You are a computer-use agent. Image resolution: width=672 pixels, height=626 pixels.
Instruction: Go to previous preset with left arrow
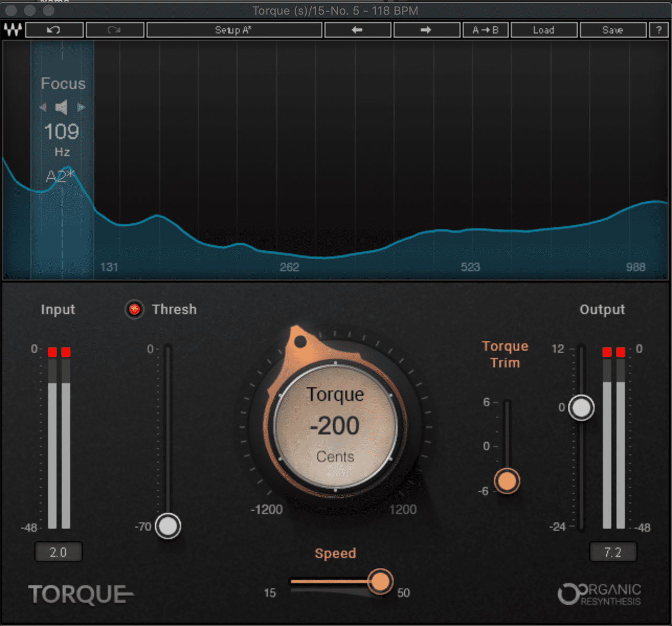click(357, 30)
